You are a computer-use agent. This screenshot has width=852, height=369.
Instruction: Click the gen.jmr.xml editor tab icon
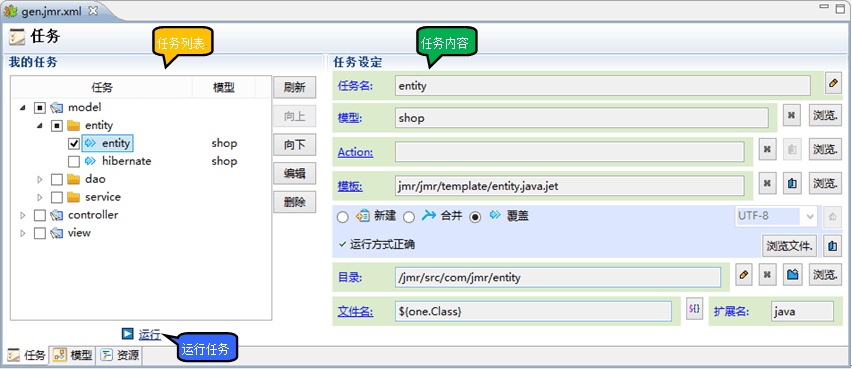tap(10, 10)
